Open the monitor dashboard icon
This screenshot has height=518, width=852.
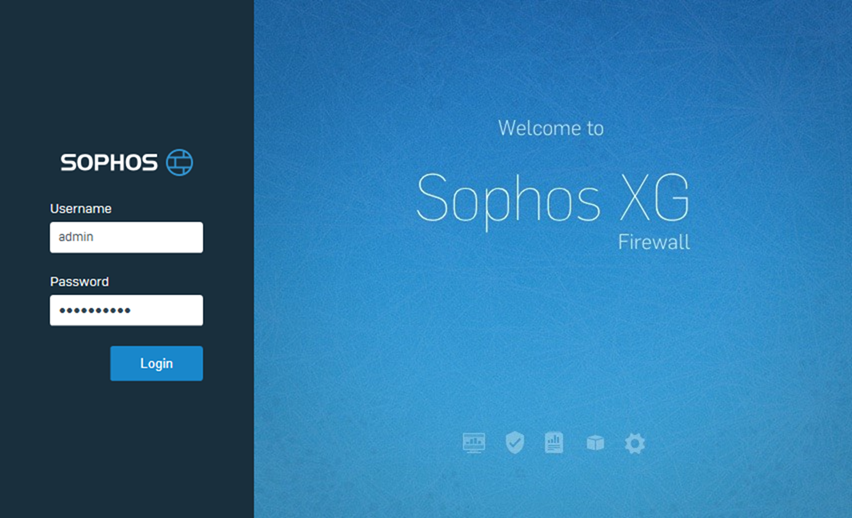click(474, 443)
